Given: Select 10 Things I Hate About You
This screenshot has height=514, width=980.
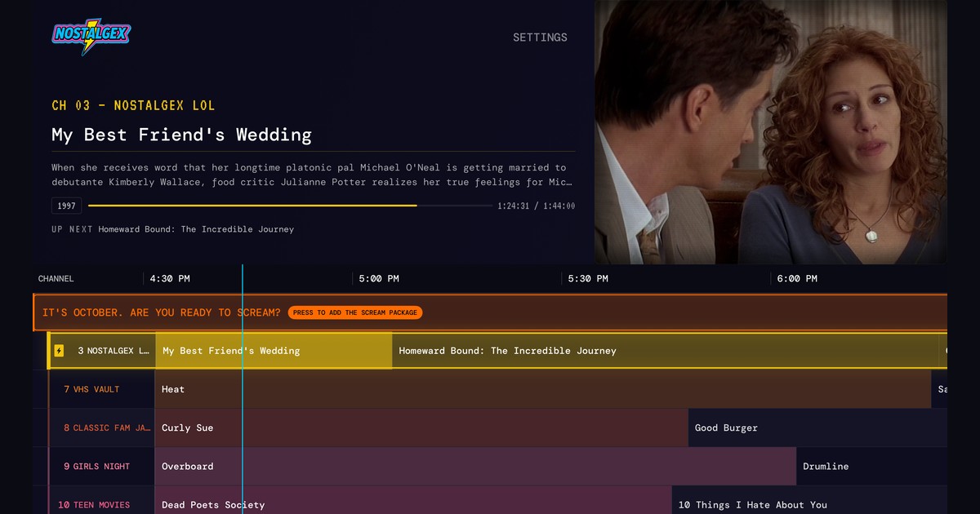Looking at the screenshot, I should coord(810,500).
